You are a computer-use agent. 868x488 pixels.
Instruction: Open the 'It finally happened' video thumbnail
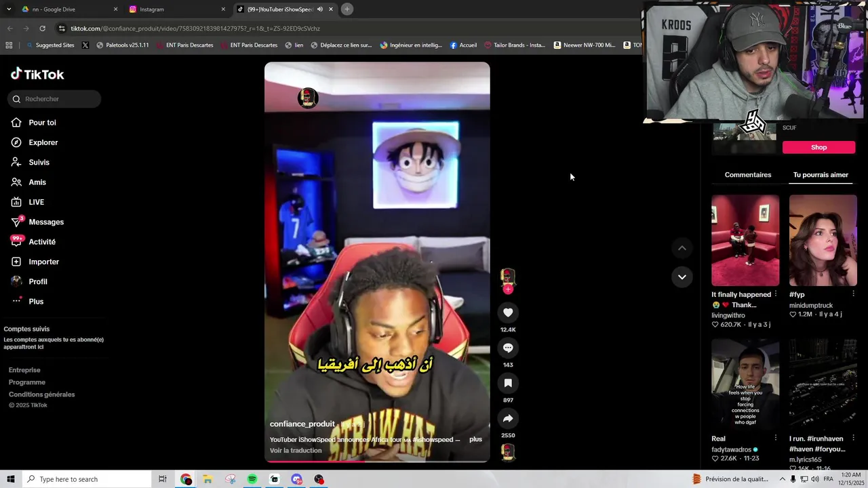[745, 241]
